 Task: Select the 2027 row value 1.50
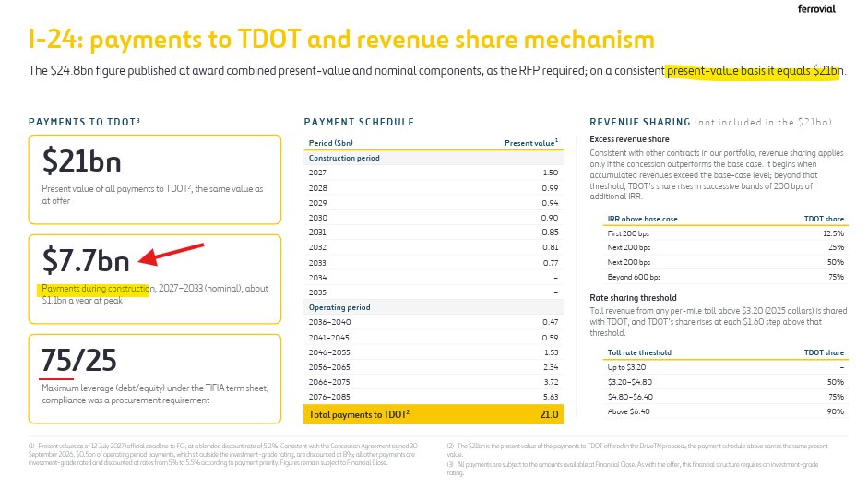tap(551, 173)
